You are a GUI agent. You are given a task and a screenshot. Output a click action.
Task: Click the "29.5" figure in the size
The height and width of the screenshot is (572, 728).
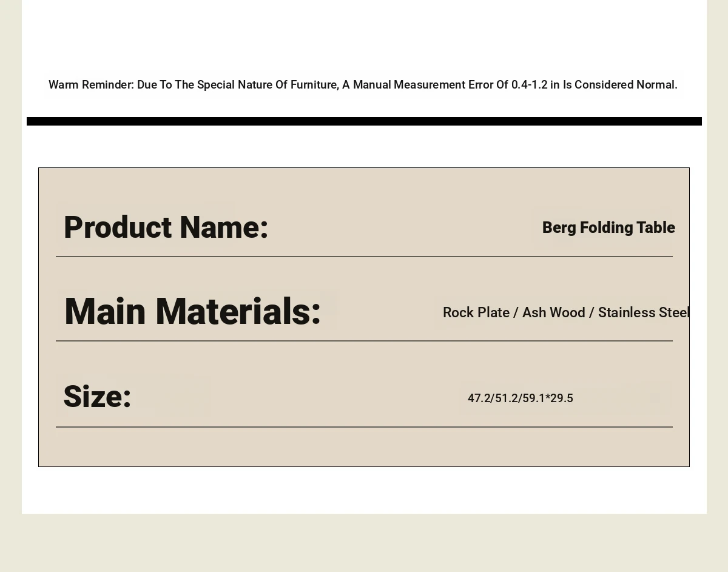click(x=562, y=399)
